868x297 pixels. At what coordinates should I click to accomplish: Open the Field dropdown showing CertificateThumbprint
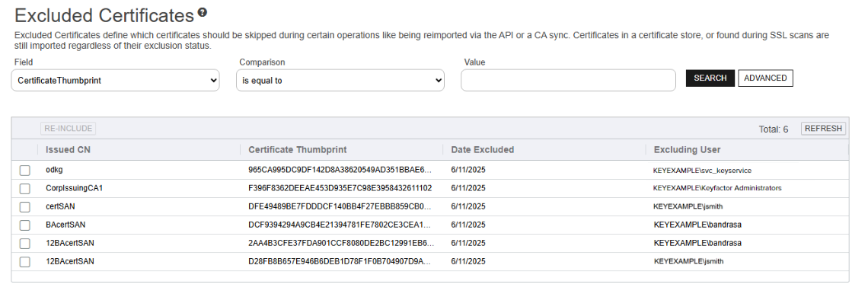115,81
